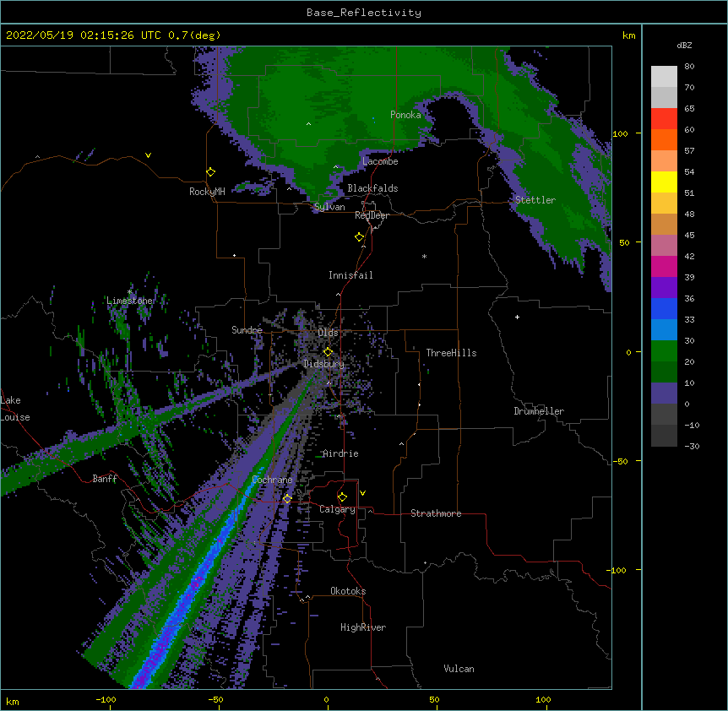This screenshot has width=728, height=711.
Task: Click the yellow diamond marker below Cochrane
Action: [x=287, y=498]
